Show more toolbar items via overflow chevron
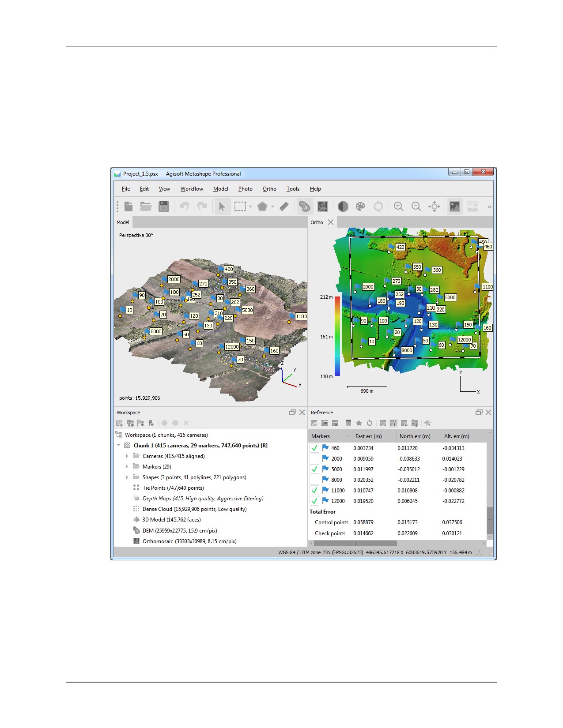Viewport: 563px width, 728px height. click(489, 206)
